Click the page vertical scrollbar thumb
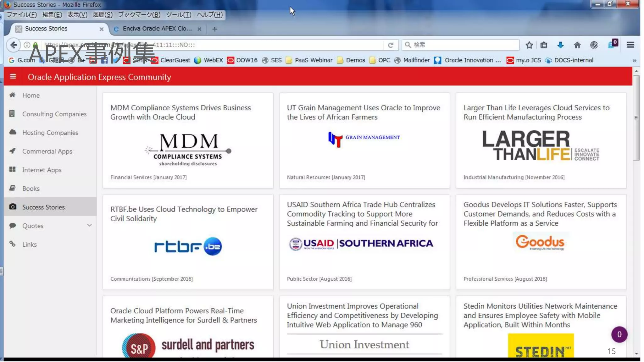The image size is (644, 362). pyautogui.click(x=636, y=118)
